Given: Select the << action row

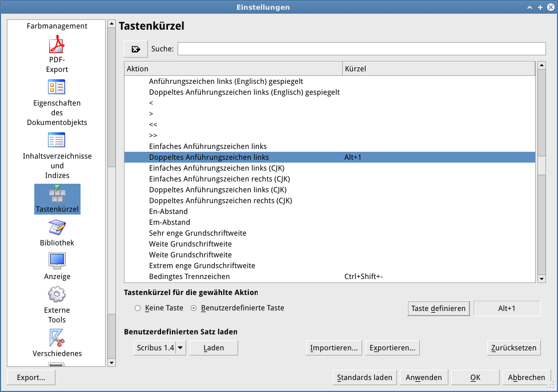Looking at the screenshot, I should 330,125.
